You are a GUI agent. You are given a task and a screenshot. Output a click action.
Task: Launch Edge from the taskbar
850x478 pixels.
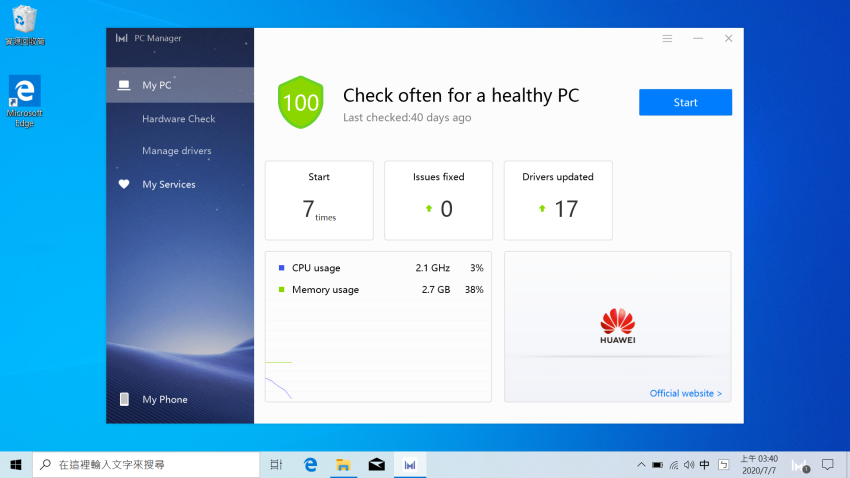click(x=310, y=464)
